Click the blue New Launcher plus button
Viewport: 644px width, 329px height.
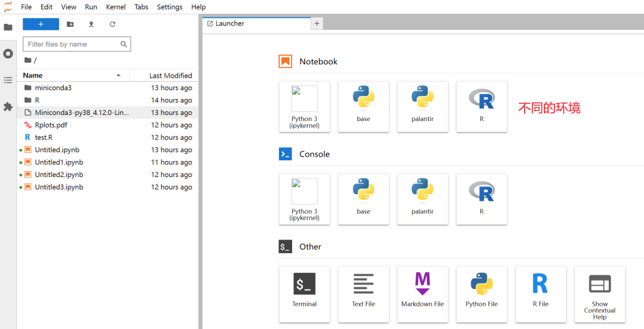tap(41, 24)
